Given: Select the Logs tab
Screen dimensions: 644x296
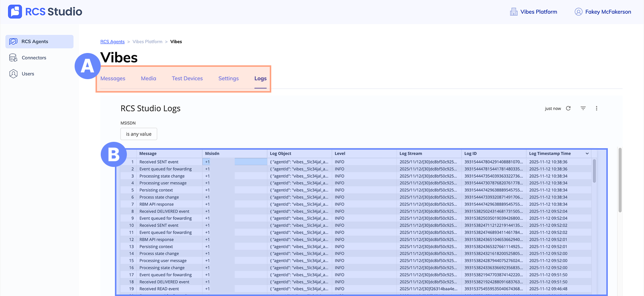Looking at the screenshot, I should [260, 78].
